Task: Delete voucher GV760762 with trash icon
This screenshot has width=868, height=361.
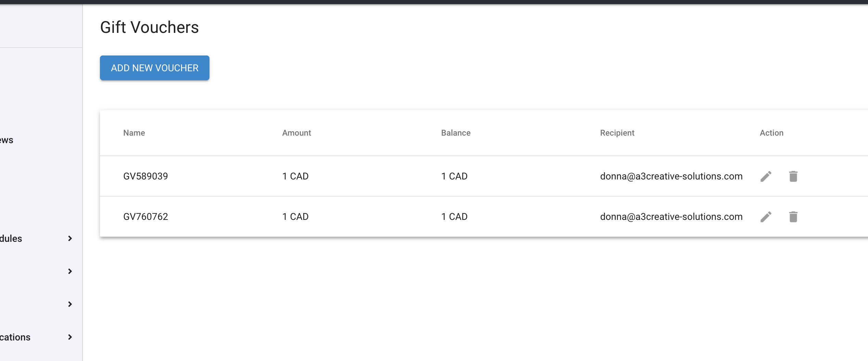Action: click(x=793, y=217)
